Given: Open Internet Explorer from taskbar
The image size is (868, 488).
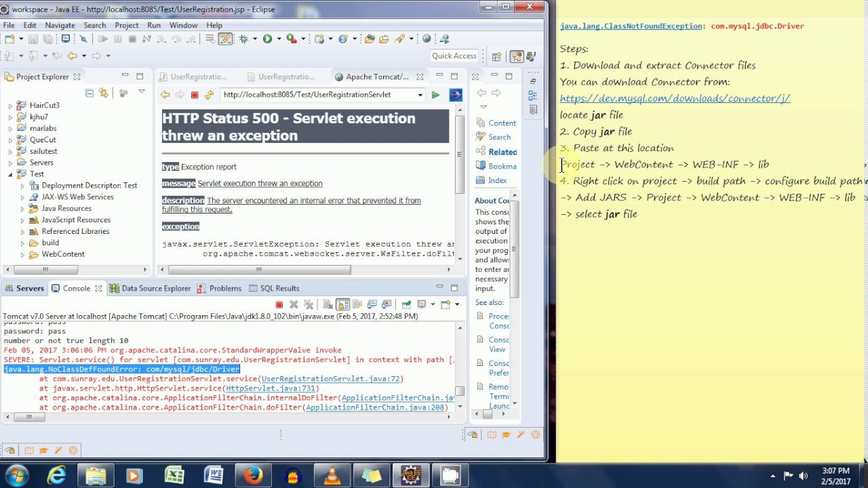Looking at the screenshot, I should (x=56, y=476).
